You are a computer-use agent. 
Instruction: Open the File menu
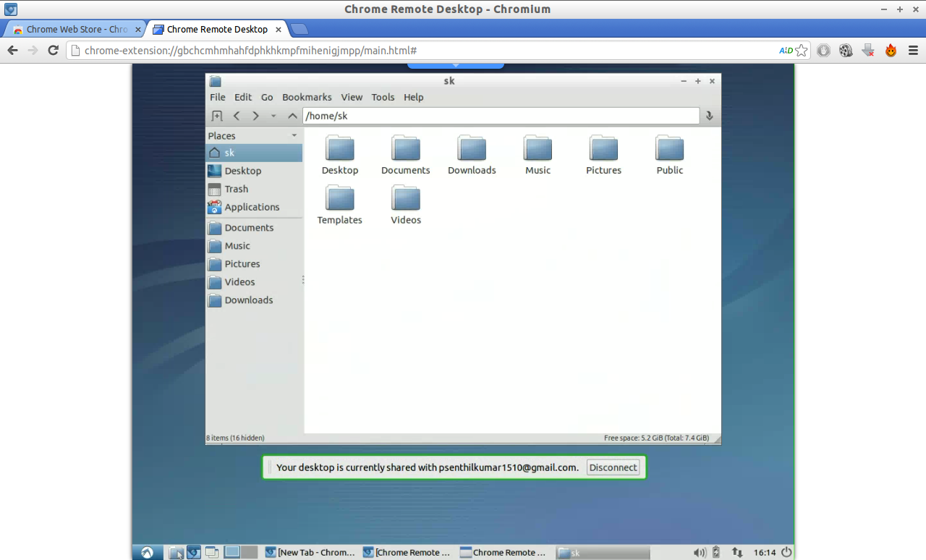(218, 97)
